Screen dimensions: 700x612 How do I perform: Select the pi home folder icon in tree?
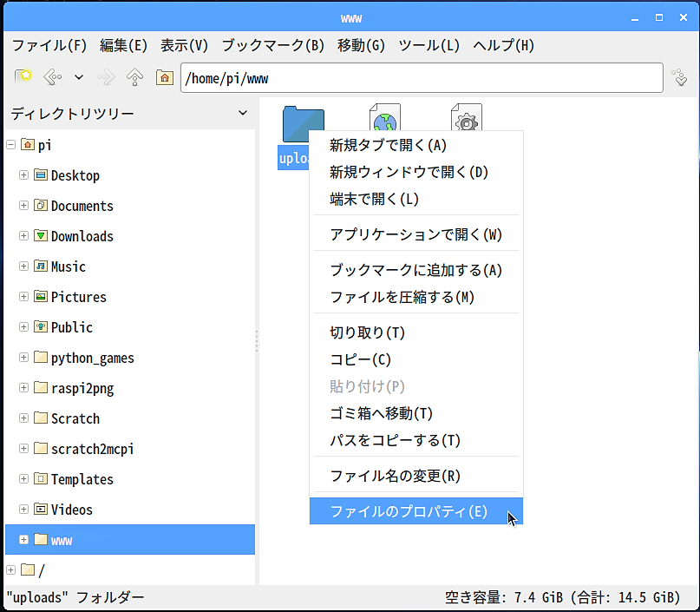point(28,145)
